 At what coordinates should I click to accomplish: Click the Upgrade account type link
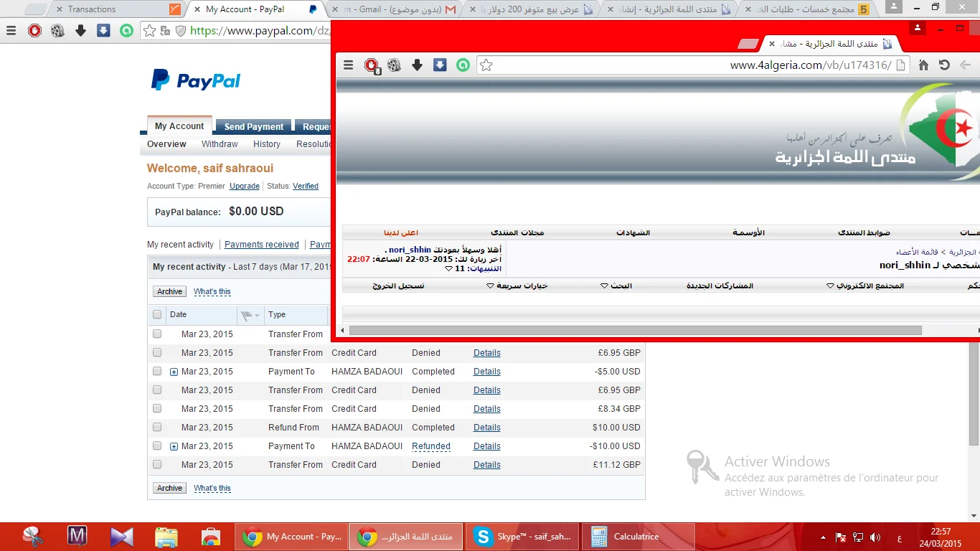point(245,186)
